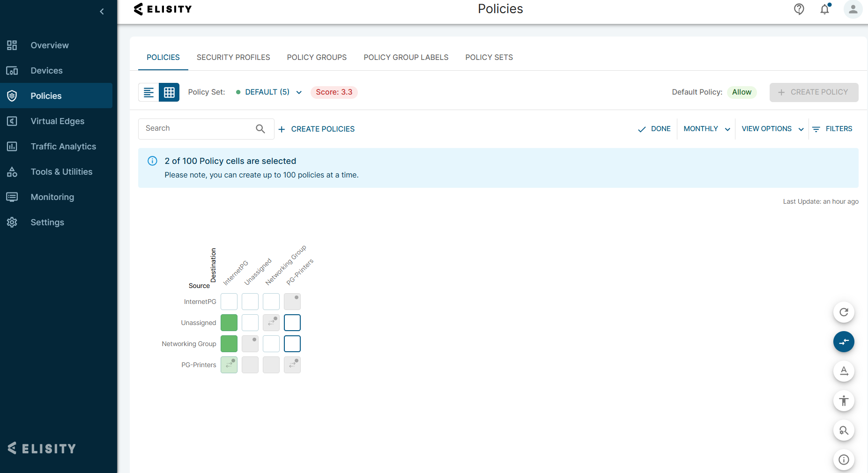Click the green Unassigned to InternetPG cell

pyautogui.click(x=229, y=323)
